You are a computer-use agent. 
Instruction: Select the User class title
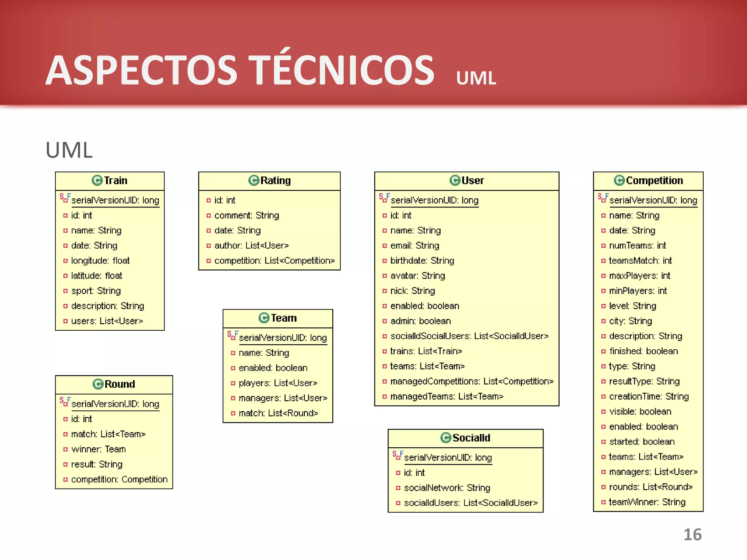click(473, 180)
